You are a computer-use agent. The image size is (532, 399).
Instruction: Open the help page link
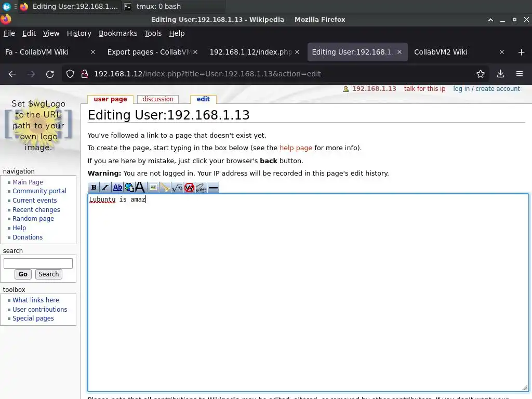point(296,148)
